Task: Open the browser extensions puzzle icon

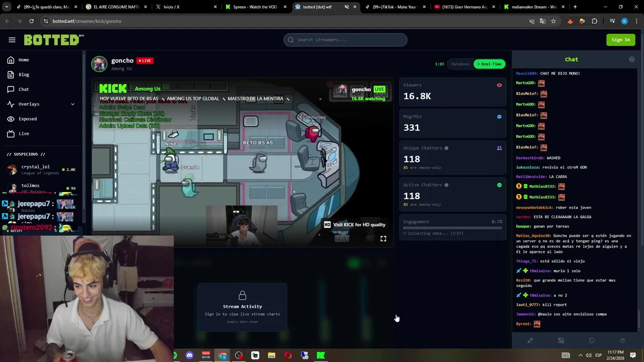Action: tap(594, 21)
